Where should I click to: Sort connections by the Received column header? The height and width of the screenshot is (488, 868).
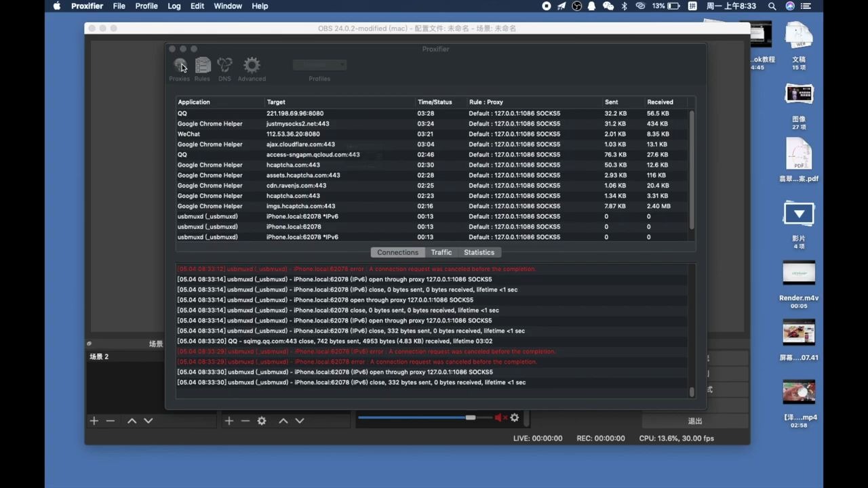[666, 102]
